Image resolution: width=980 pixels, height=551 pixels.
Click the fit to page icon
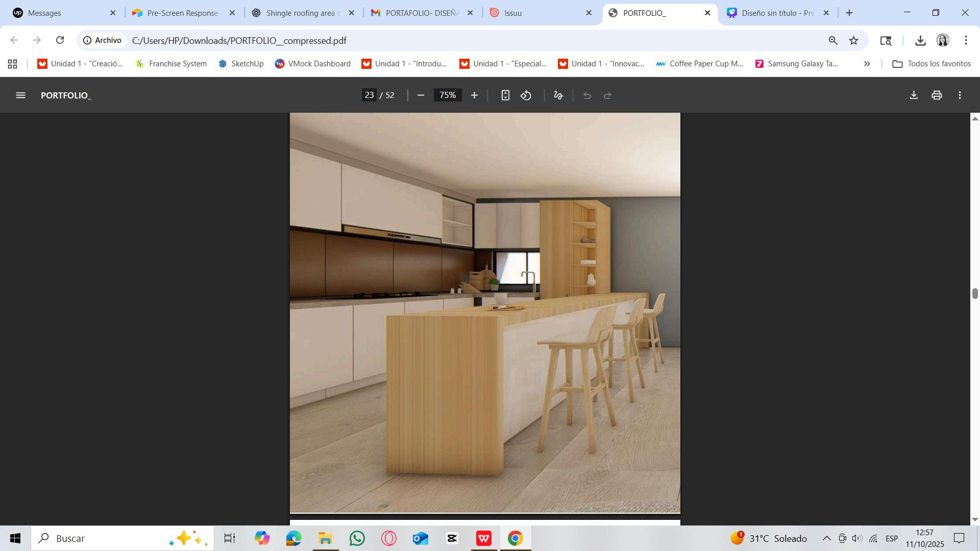(505, 95)
